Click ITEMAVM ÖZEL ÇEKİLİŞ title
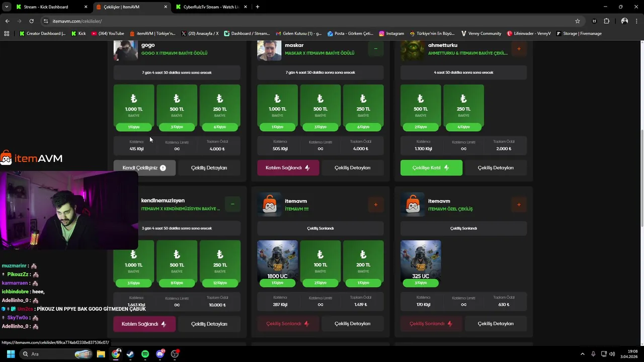This screenshot has width=644, height=362. (x=450, y=209)
